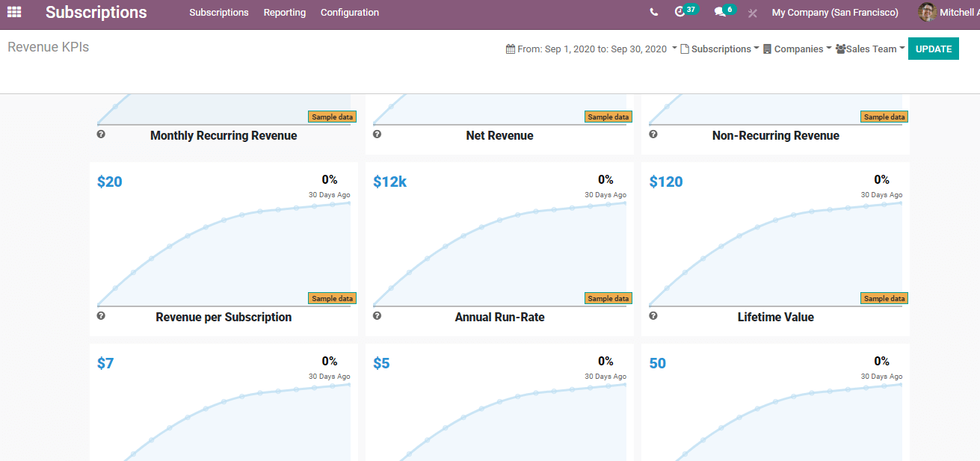This screenshot has height=461, width=980.
Task: Expand the Sales Team filter dropdown
Action: click(870, 49)
